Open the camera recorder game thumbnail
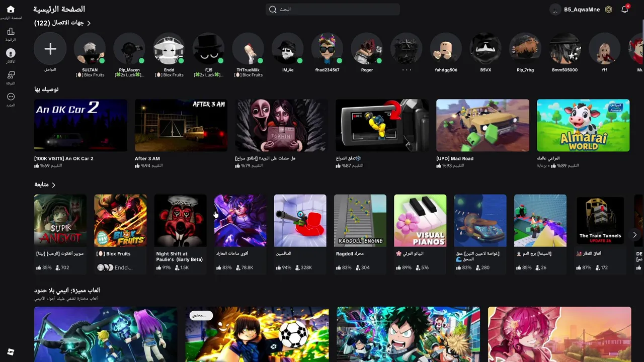Screen dimensions: 644x362 point(382,125)
